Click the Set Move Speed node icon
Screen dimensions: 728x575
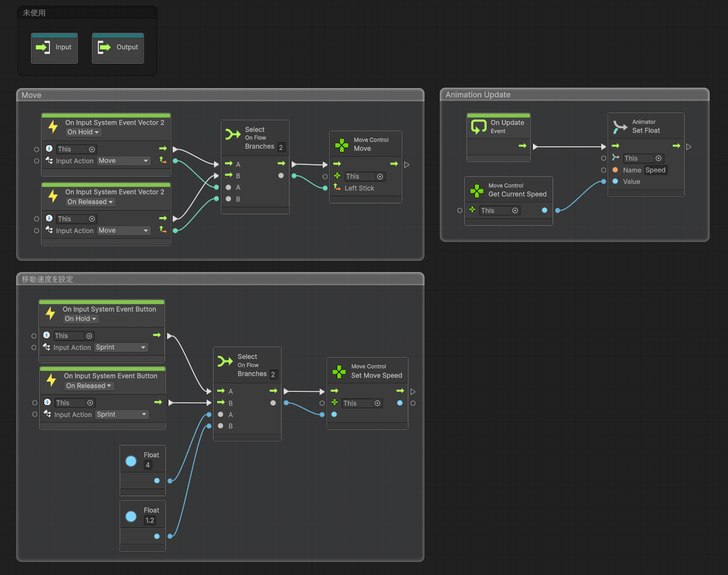click(339, 371)
